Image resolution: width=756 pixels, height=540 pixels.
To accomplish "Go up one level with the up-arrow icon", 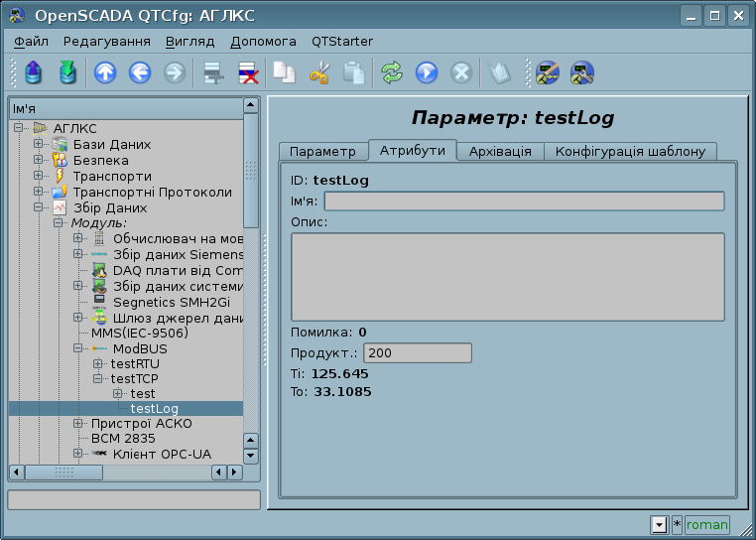I will coord(105,72).
